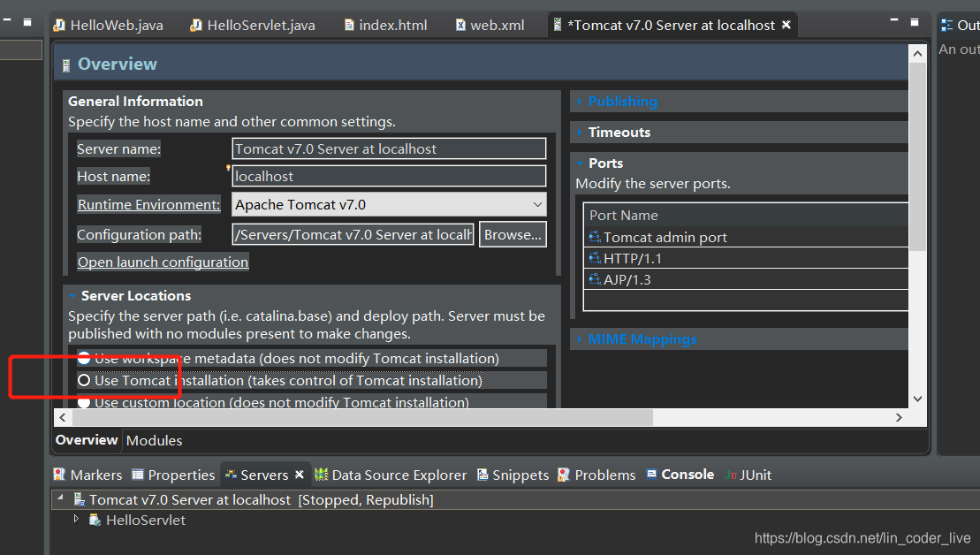Click Browse next to Configuration path
This screenshot has height=555, width=980.
pyautogui.click(x=513, y=234)
